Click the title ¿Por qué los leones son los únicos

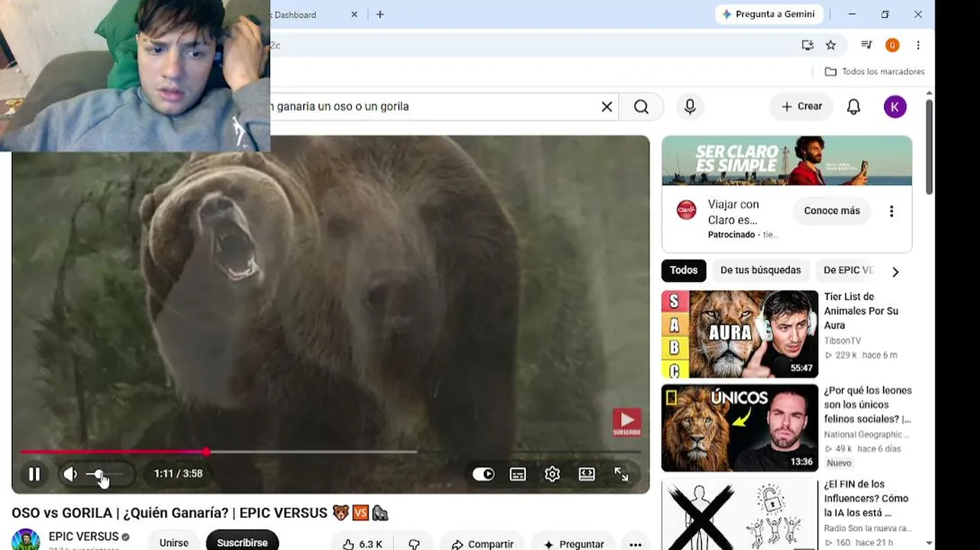(x=868, y=405)
